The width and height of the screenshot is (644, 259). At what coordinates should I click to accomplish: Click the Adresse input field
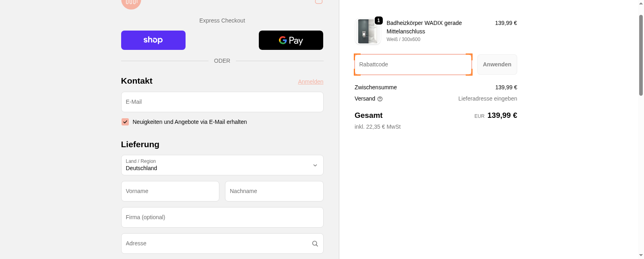(x=222, y=243)
